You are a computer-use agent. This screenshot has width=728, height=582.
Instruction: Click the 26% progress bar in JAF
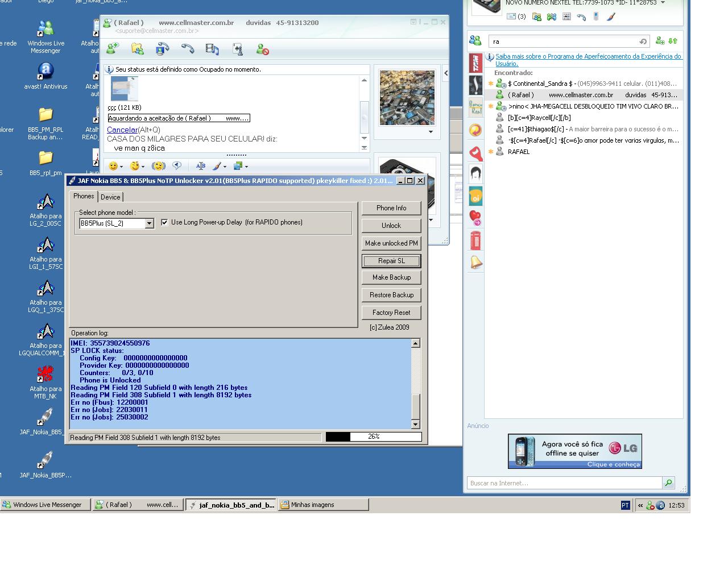pyautogui.click(x=374, y=437)
